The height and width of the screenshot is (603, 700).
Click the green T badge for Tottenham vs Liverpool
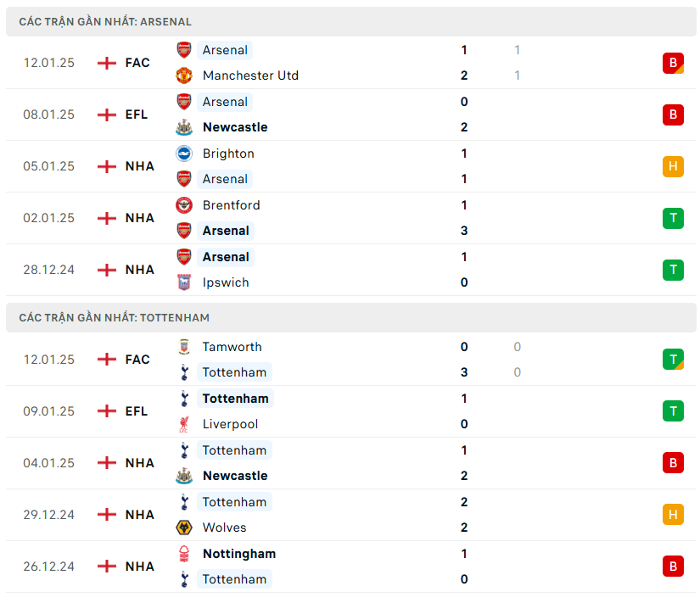point(673,411)
